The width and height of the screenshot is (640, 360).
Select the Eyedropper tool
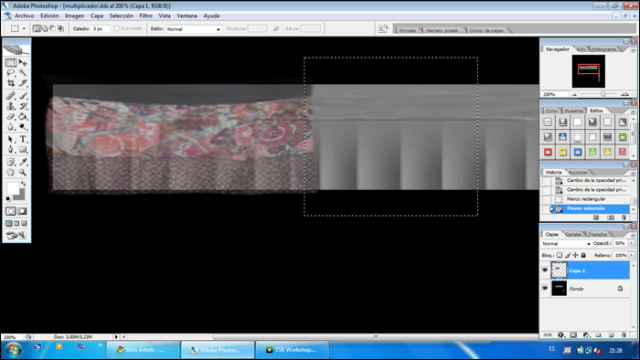click(x=23, y=162)
